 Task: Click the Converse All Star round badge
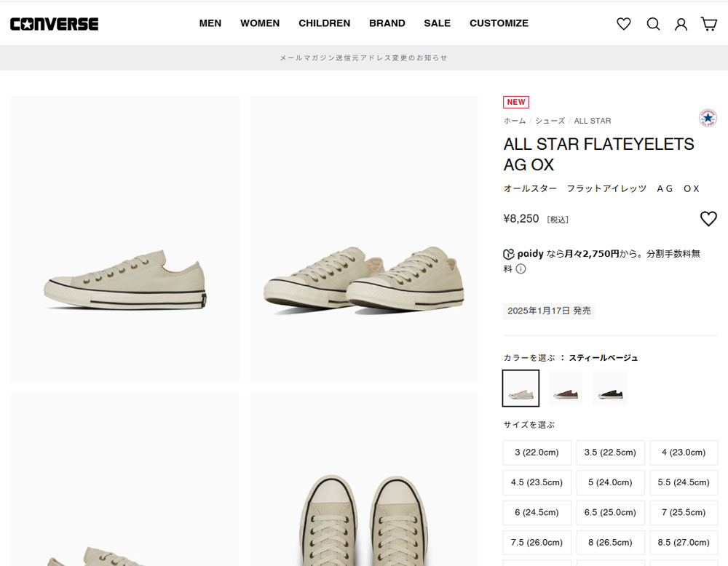[708, 118]
